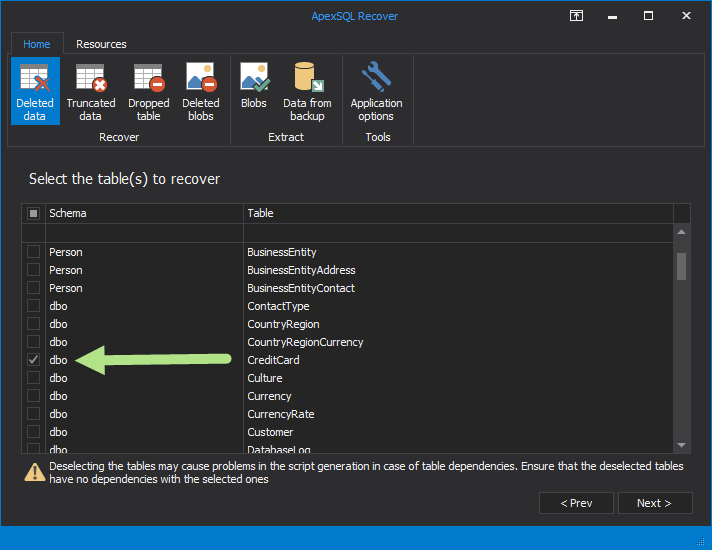Click dbo schema in Customer row
712x550 pixels.
coord(58,432)
